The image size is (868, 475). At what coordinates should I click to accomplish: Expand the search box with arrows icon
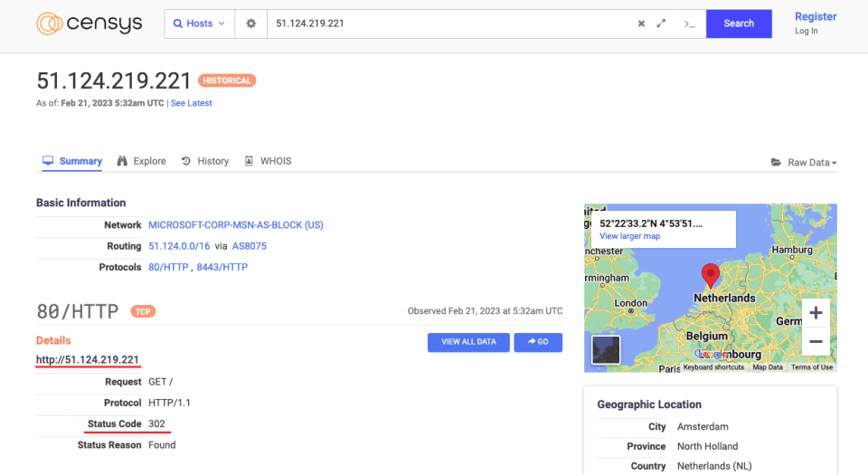[662, 24]
